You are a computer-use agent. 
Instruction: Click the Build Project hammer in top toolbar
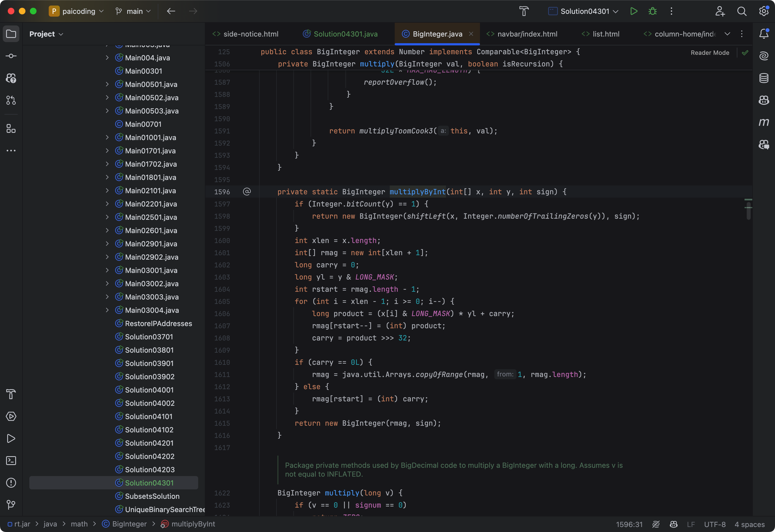click(x=524, y=11)
